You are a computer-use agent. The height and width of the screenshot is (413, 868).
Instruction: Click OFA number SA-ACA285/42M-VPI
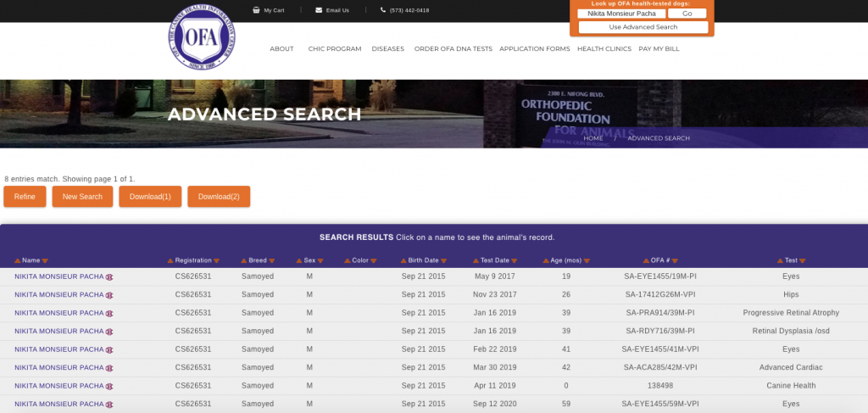point(659,367)
